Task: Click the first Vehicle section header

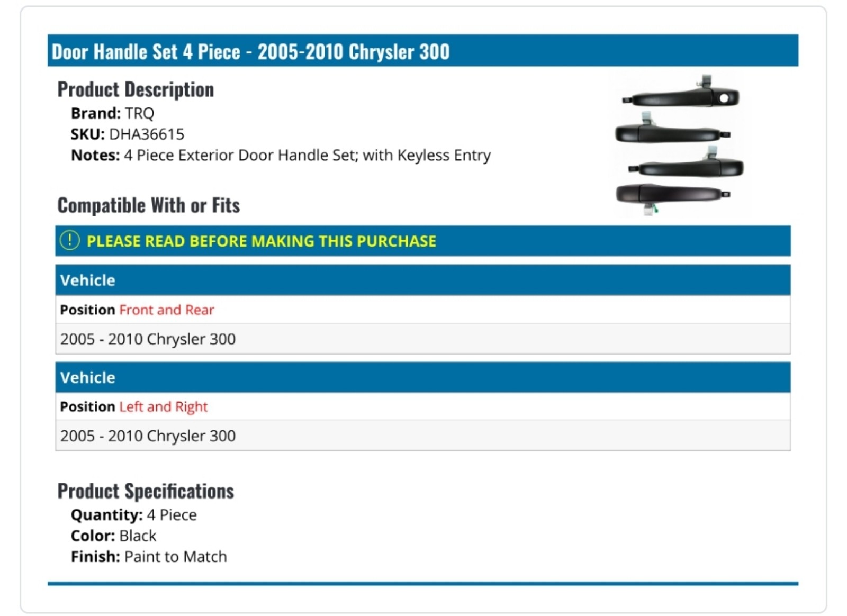Action: point(423,280)
